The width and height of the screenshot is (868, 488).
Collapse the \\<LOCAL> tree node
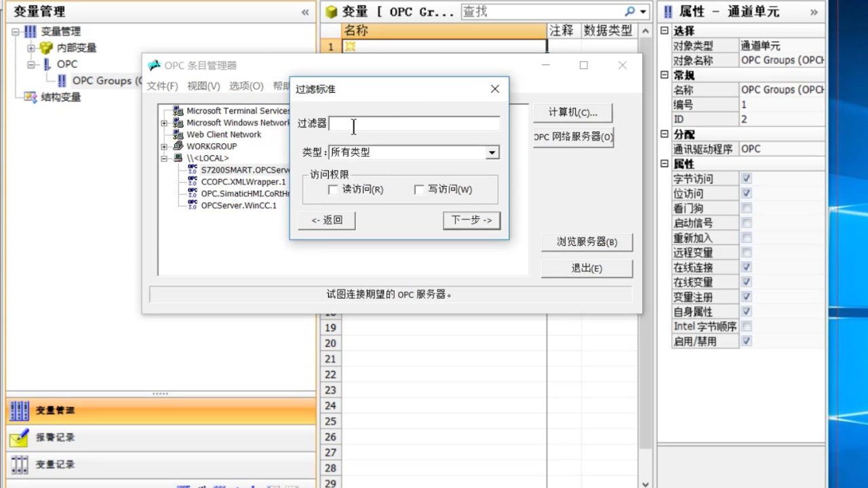(163, 157)
